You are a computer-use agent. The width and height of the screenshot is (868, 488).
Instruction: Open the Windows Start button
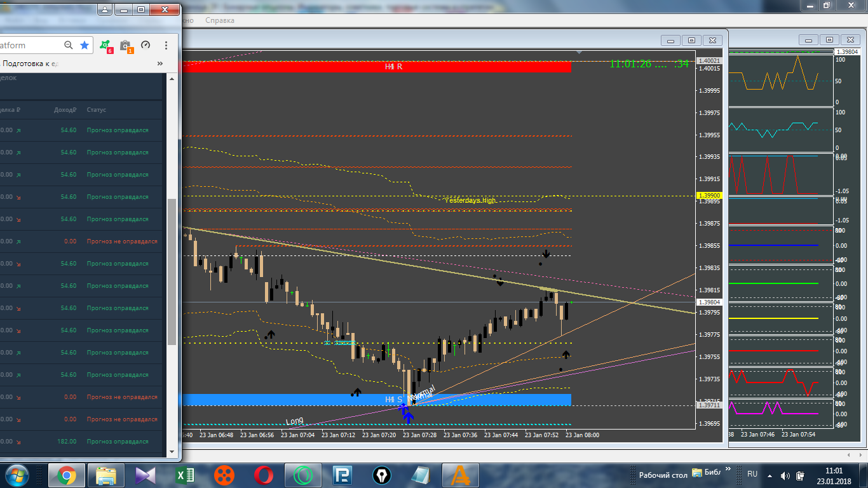tap(17, 475)
